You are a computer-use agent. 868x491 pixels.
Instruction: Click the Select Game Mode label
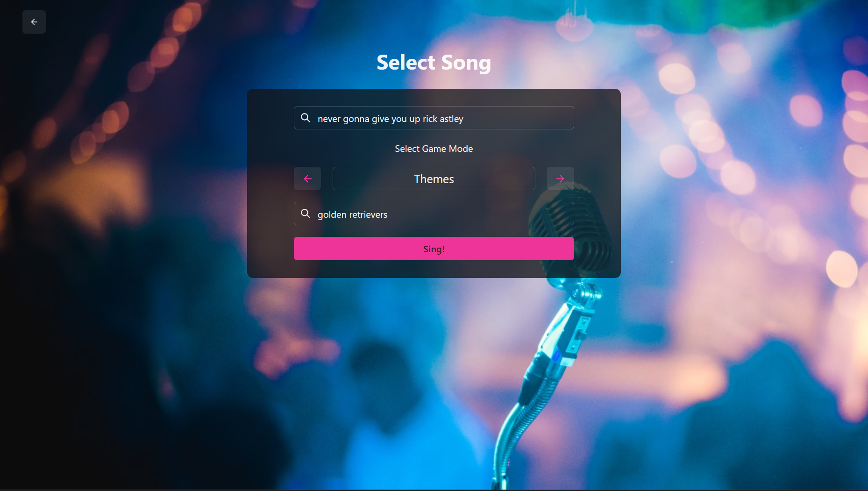pos(434,149)
